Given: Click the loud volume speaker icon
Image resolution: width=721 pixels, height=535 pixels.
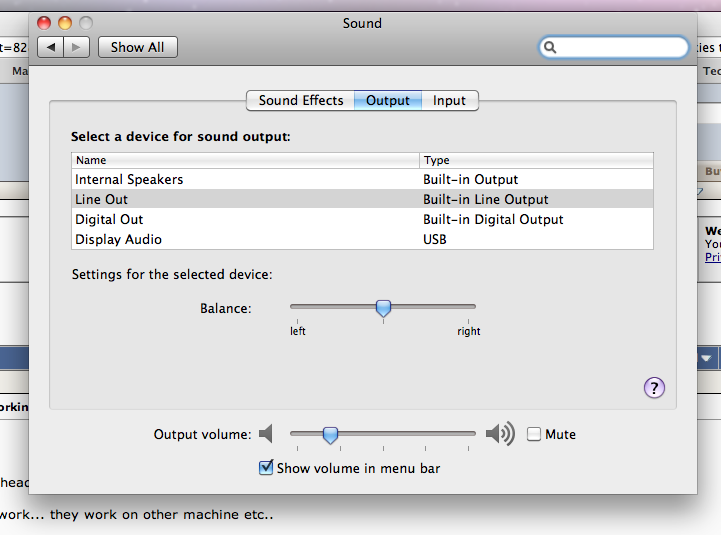Looking at the screenshot, I should [499, 434].
